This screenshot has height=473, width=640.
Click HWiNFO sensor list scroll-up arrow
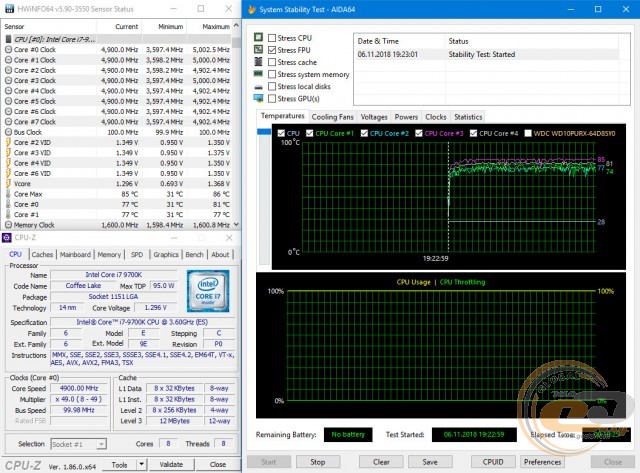coord(236,26)
